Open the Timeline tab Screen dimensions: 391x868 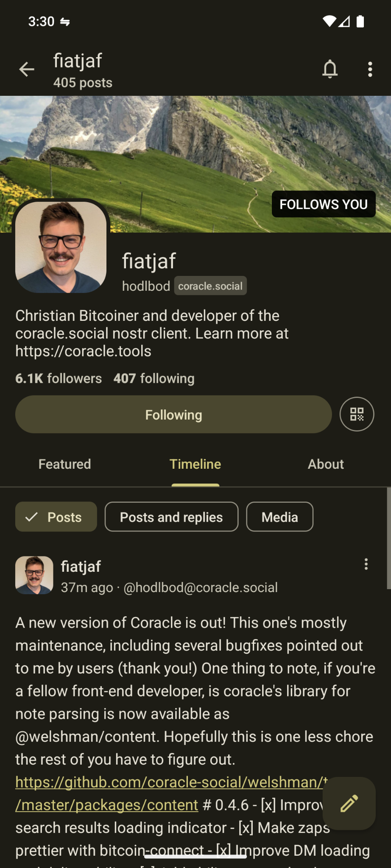point(195,464)
